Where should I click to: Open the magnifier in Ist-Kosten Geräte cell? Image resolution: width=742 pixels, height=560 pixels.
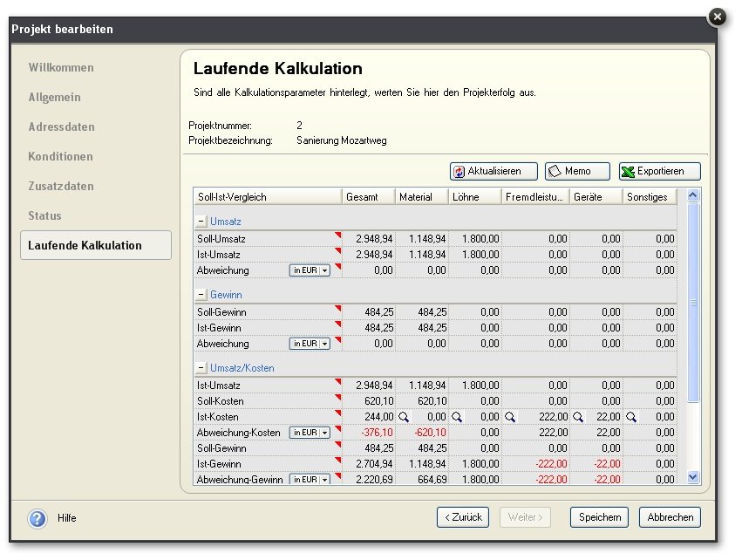point(578,417)
